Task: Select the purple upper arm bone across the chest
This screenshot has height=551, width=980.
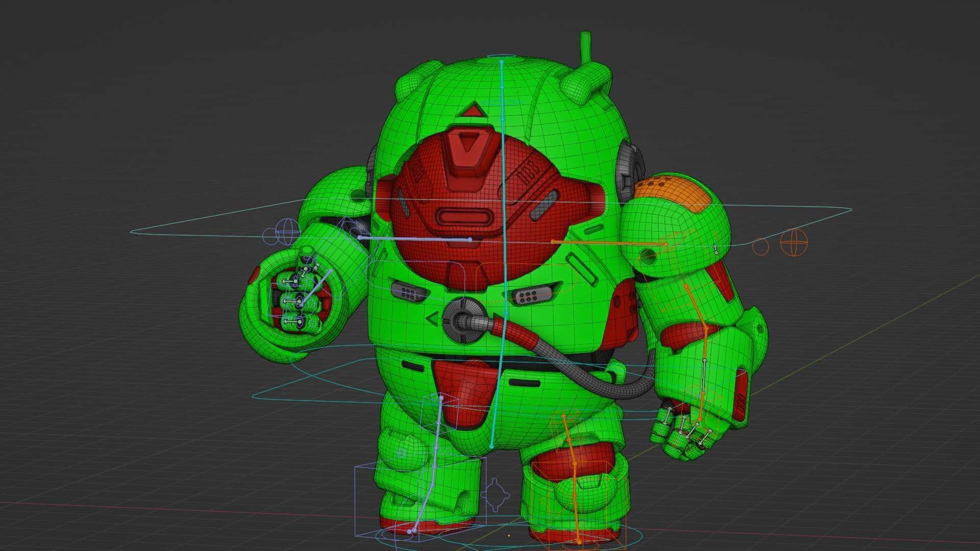Action: click(x=414, y=238)
